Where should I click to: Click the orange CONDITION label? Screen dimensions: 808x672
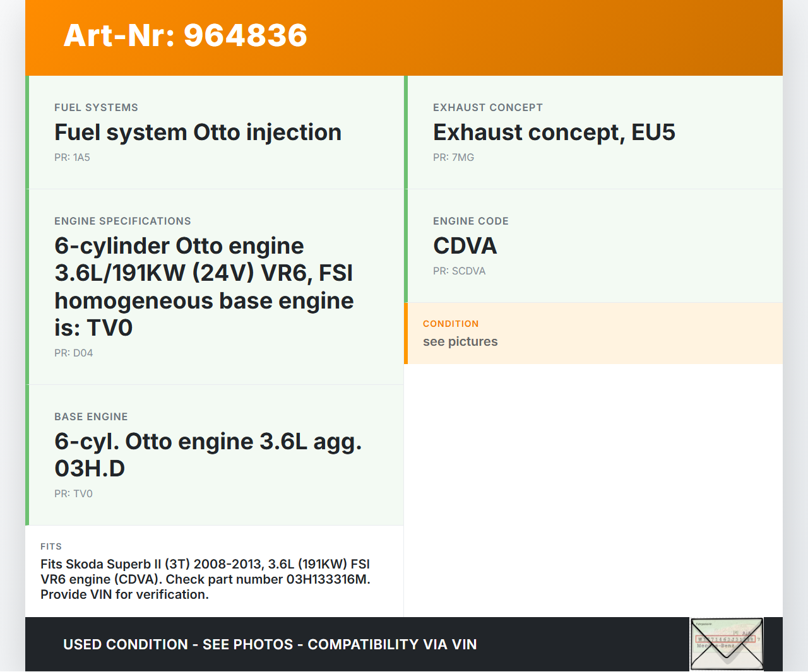[451, 324]
